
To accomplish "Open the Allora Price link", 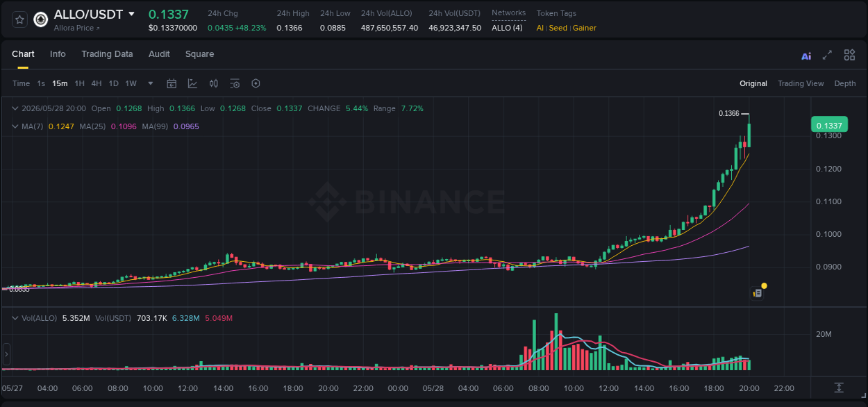I will click(x=76, y=28).
